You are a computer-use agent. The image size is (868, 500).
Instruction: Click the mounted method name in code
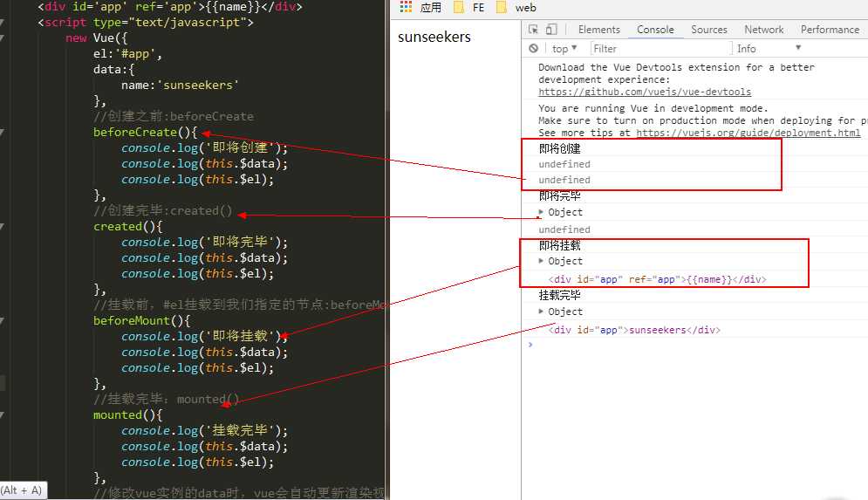tap(118, 414)
